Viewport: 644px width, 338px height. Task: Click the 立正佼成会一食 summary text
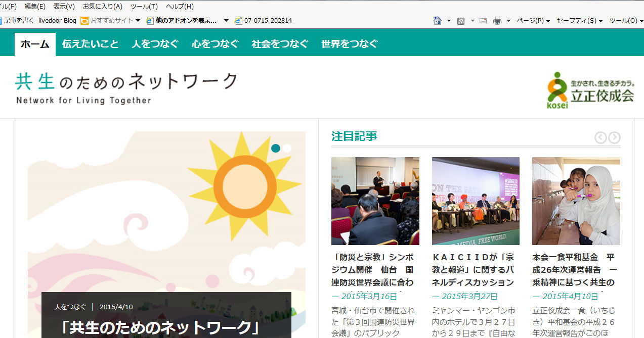point(574,321)
